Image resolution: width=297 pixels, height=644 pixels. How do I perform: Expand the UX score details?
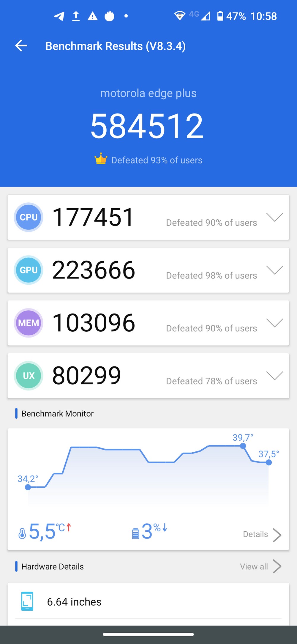pos(275,376)
